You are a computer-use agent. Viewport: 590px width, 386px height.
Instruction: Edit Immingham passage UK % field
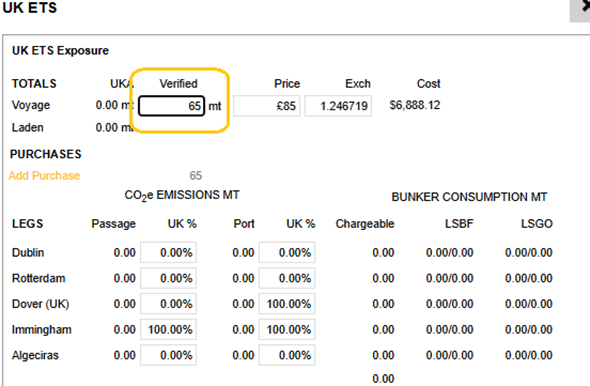click(169, 330)
